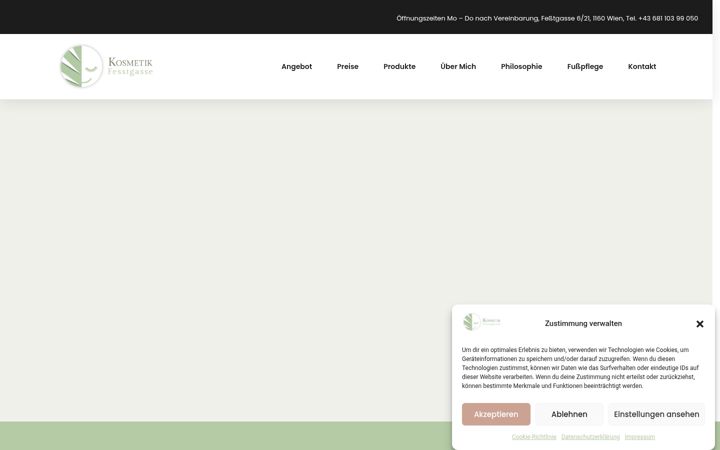This screenshot has width=720, height=450.
Task: Open the Cookie-Richtlinie link
Action: tap(534, 437)
